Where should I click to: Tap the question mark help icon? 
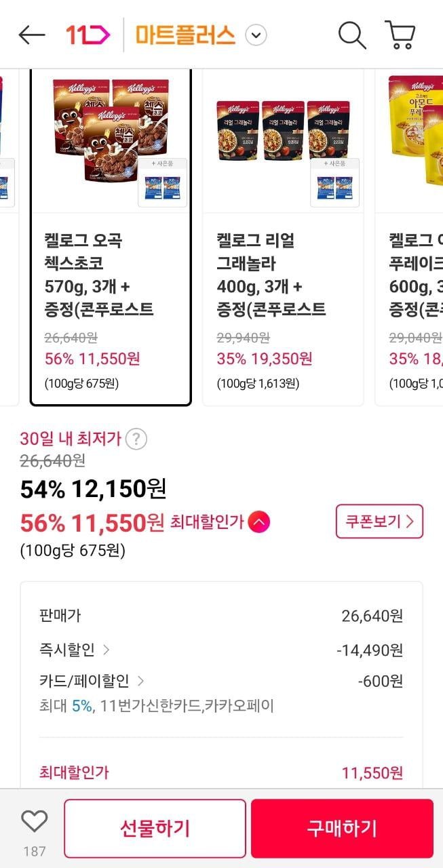pos(136,439)
